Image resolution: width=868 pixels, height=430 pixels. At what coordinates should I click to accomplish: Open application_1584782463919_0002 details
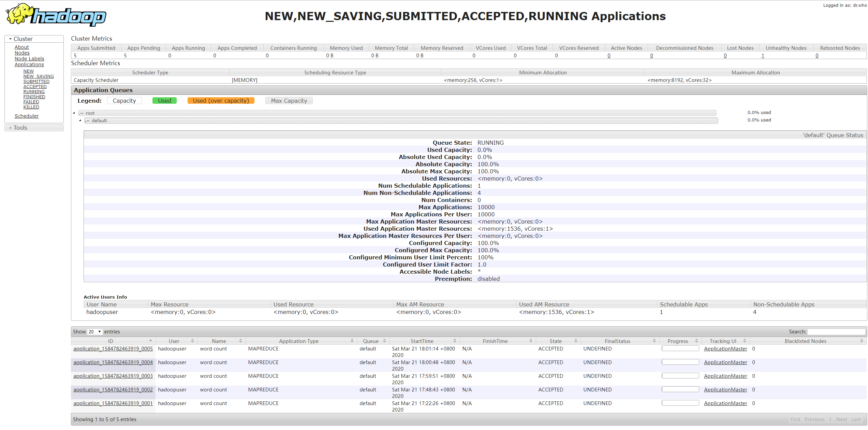tap(113, 390)
